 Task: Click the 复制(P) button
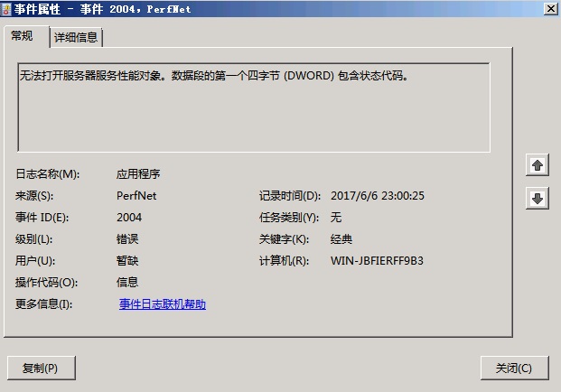point(42,368)
